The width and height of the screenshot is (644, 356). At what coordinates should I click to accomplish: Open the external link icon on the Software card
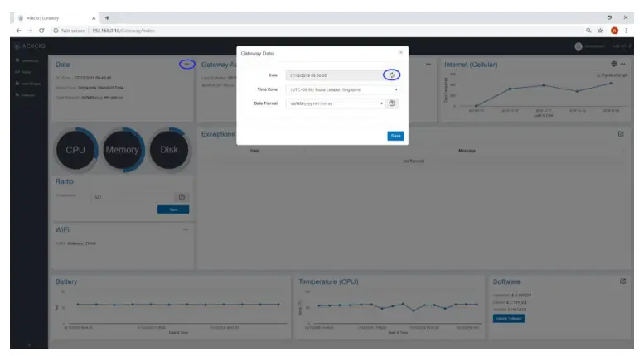point(622,281)
